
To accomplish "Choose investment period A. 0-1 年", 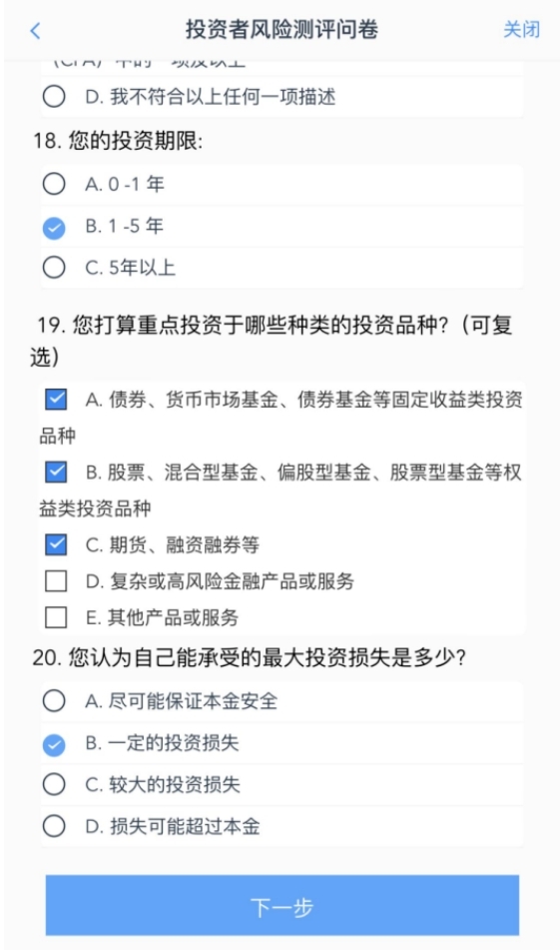I will point(281,184).
